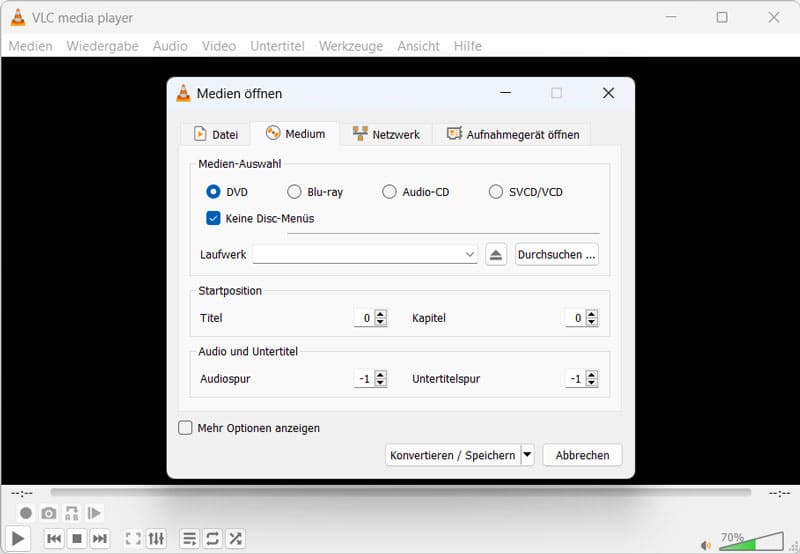Click the Konvertieren / Speichern button
The image size is (800, 554).
click(x=453, y=455)
